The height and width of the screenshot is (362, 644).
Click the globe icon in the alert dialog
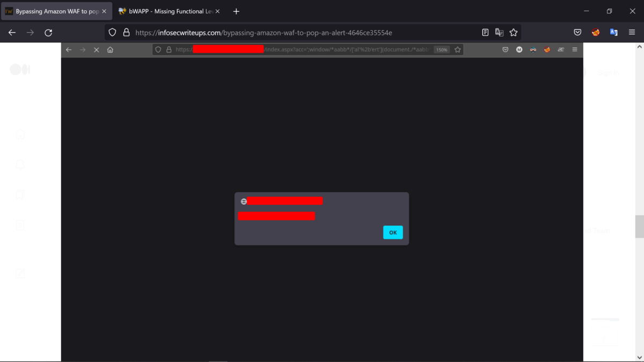pos(244,202)
